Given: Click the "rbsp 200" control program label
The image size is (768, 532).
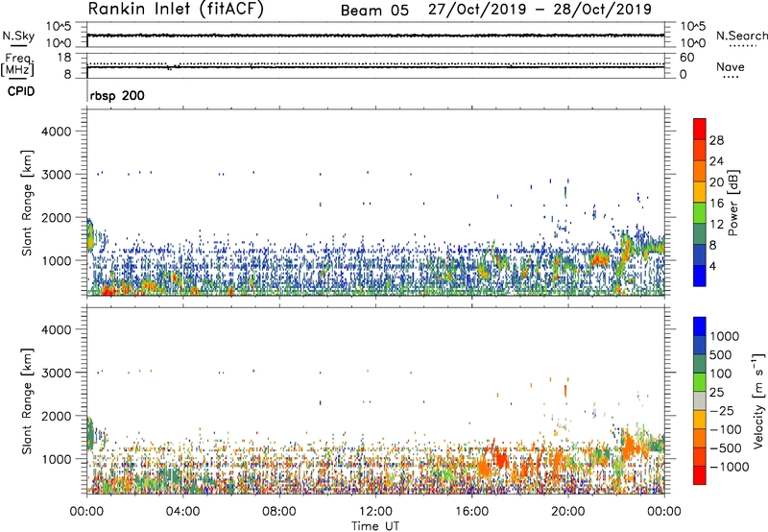Looking at the screenshot, I should coord(117,95).
